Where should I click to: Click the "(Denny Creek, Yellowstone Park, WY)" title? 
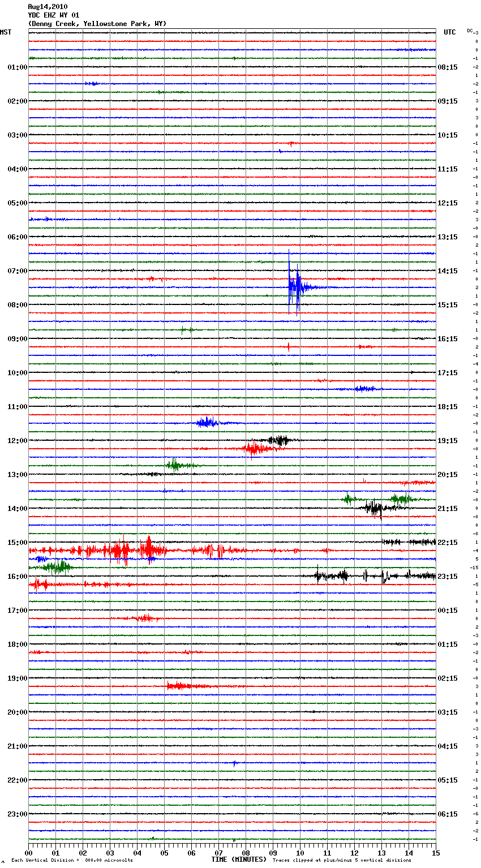click(x=97, y=24)
